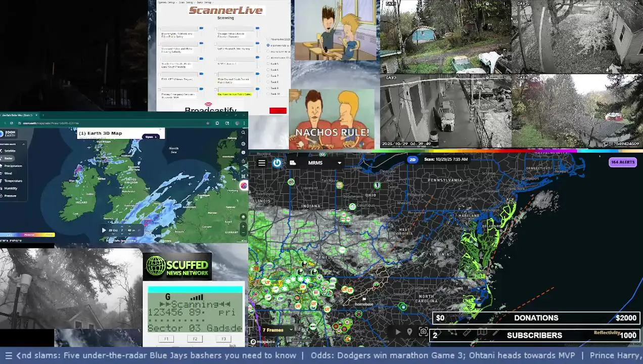Click the blue power icon beside MRMS
Viewport: 643px width, 364px height.
(277, 163)
